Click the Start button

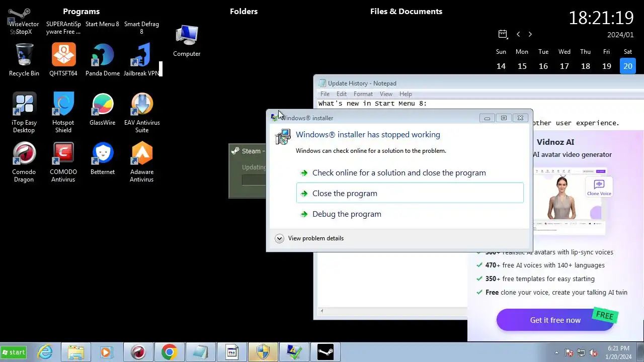[14, 352]
